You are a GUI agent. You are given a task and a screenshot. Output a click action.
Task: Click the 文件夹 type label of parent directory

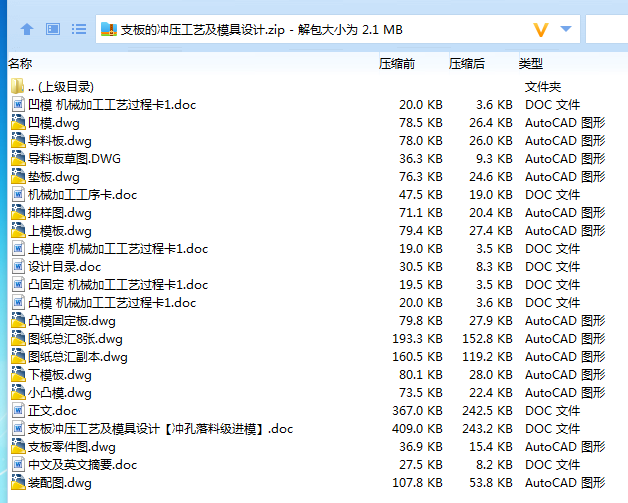(543, 87)
